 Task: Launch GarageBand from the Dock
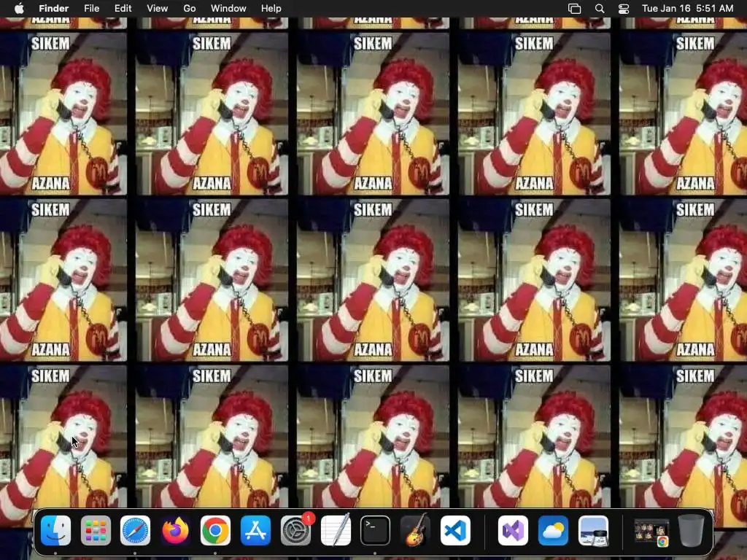coord(415,530)
